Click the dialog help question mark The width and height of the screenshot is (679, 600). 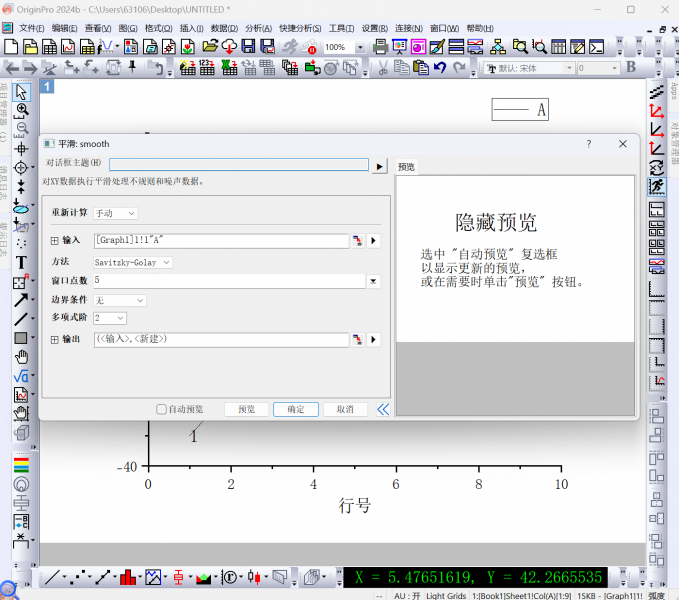point(589,144)
